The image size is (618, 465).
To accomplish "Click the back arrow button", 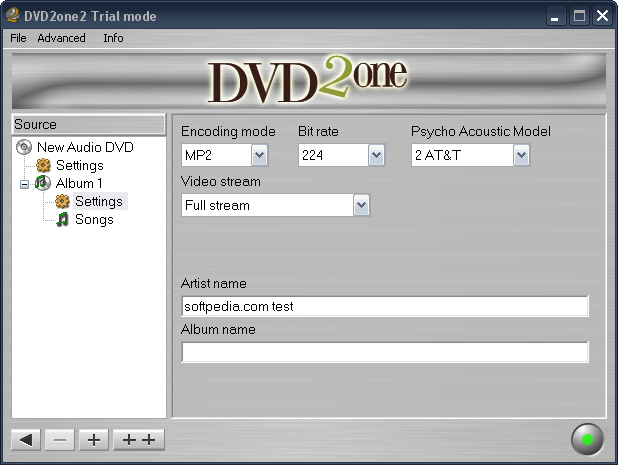I will [26, 440].
